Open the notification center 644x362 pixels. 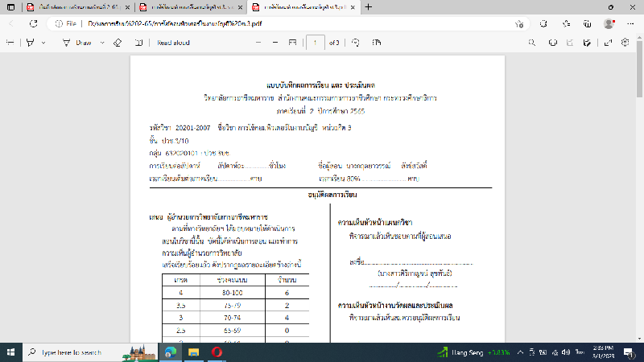tap(629, 352)
